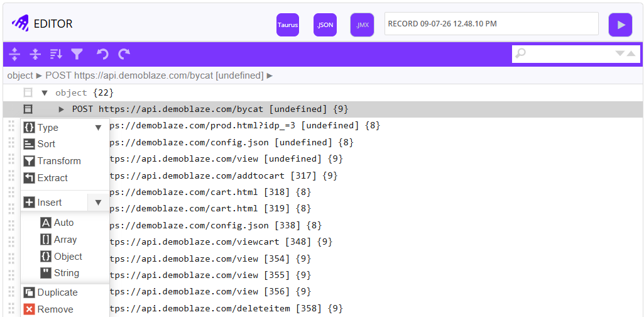
Task: Click the api.demoblaze.com/view [undefined] row
Action: click(x=226, y=159)
